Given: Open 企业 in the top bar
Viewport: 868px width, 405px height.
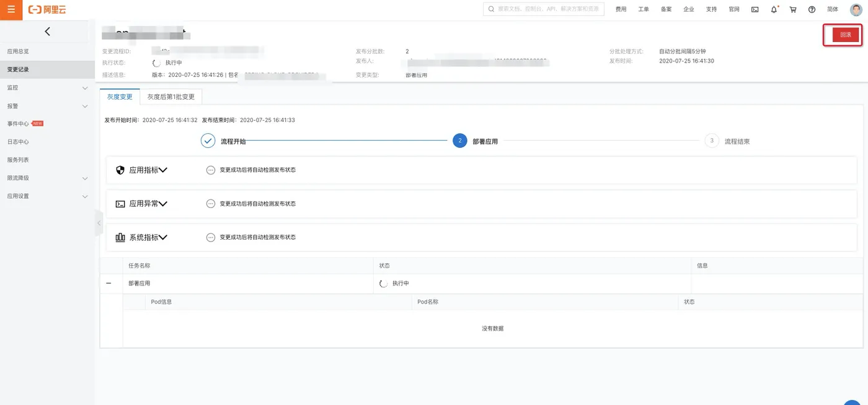Looking at the screenshot, I should [689, 9].
